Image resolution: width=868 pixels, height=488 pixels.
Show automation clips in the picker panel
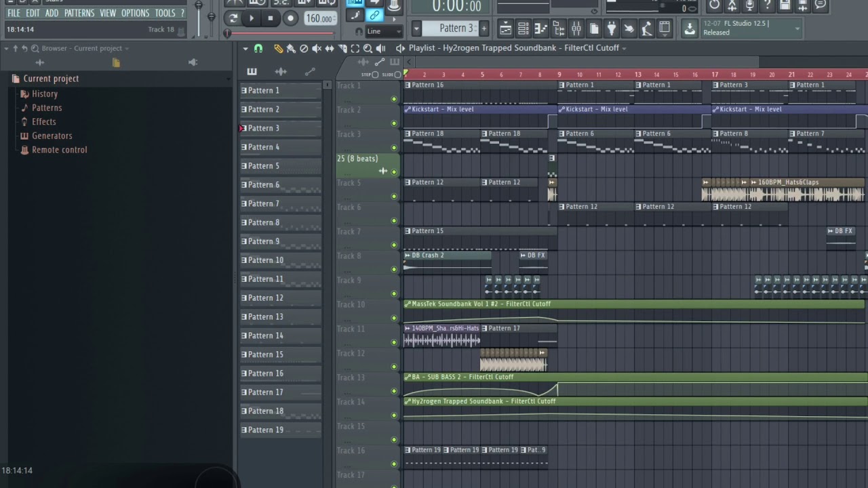tap(310, 72)
